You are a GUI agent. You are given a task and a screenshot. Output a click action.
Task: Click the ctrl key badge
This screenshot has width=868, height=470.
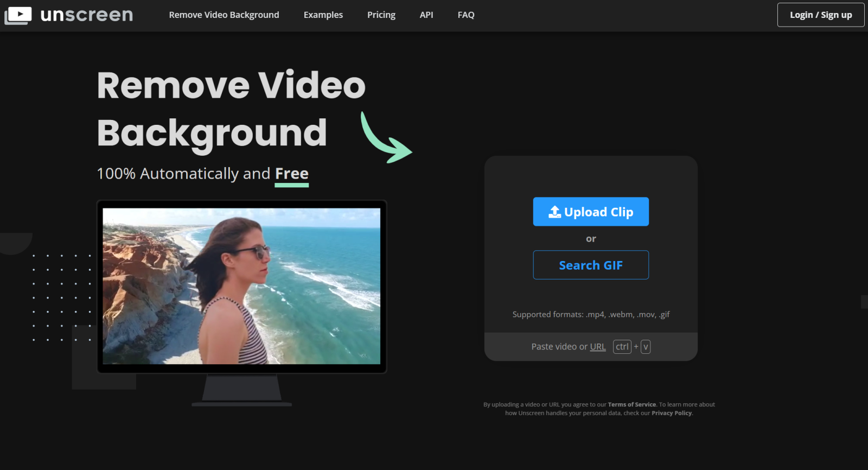click(x=622, y=347)
